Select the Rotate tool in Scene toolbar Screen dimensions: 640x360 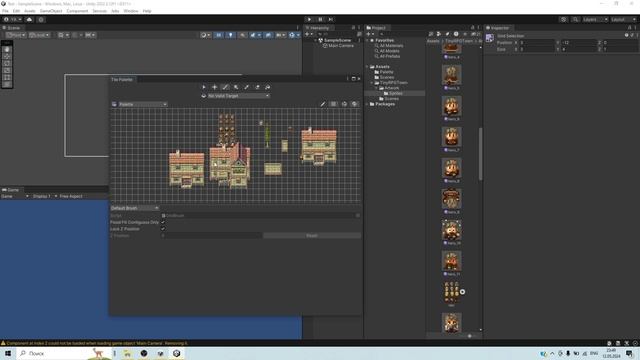7,63
